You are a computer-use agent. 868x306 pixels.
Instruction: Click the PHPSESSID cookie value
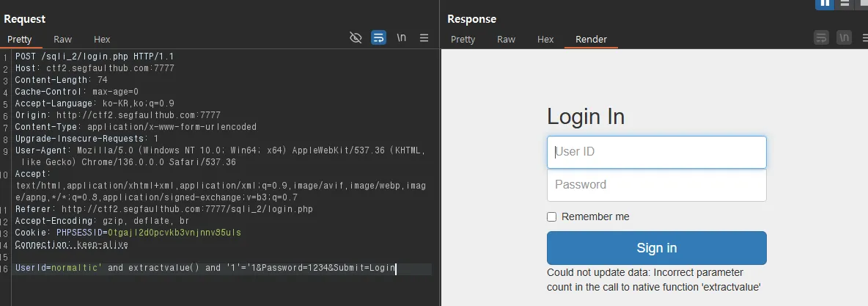point(174,233)
